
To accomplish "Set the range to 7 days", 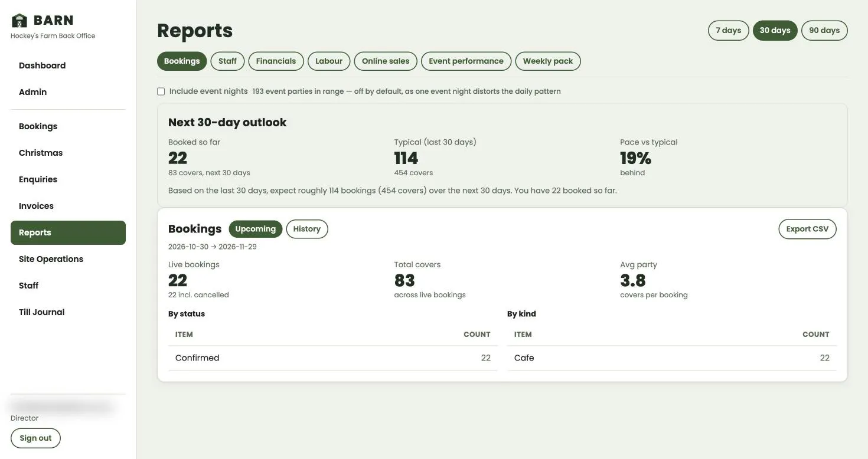I will click(729, 31).
